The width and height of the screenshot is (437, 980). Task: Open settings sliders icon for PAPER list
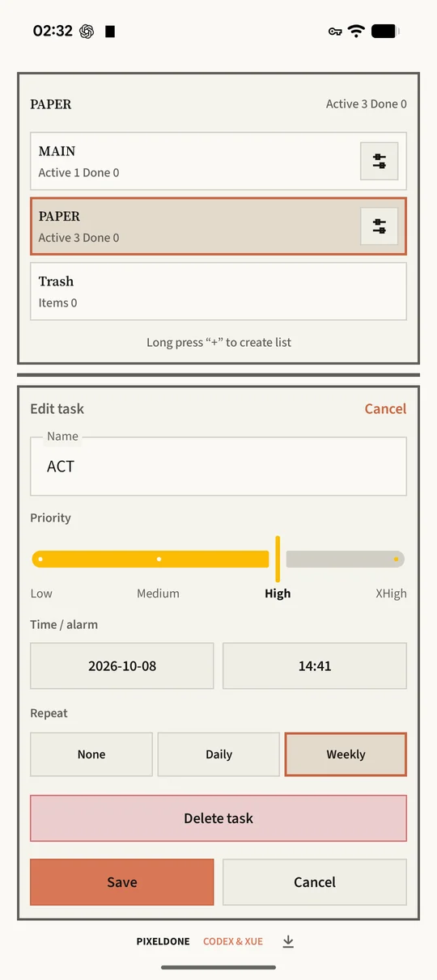pyautogui.click(x=379, y=226)
